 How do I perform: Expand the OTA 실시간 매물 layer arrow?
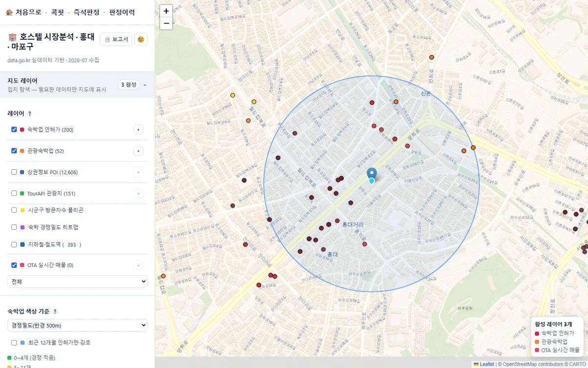(x=138, y=265)
